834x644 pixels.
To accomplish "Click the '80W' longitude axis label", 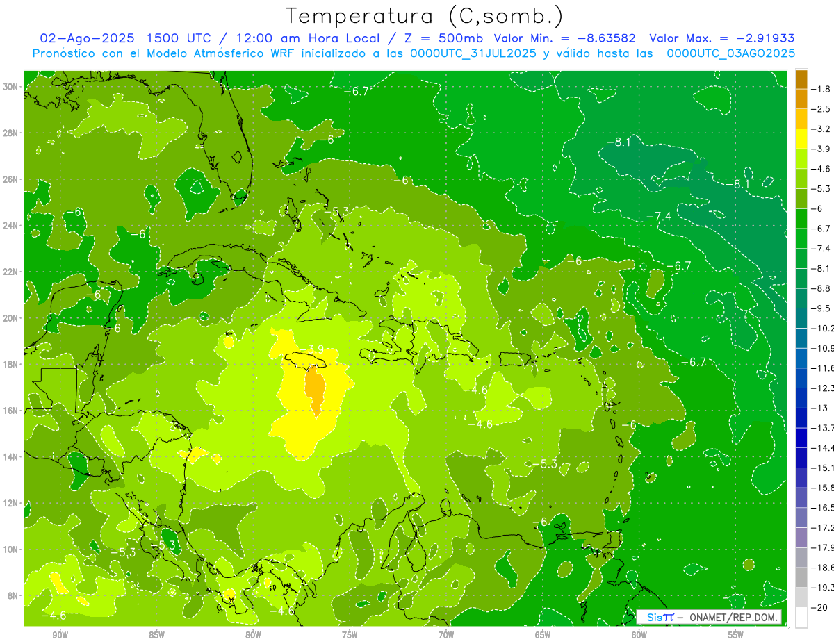I will click(253, 635).
